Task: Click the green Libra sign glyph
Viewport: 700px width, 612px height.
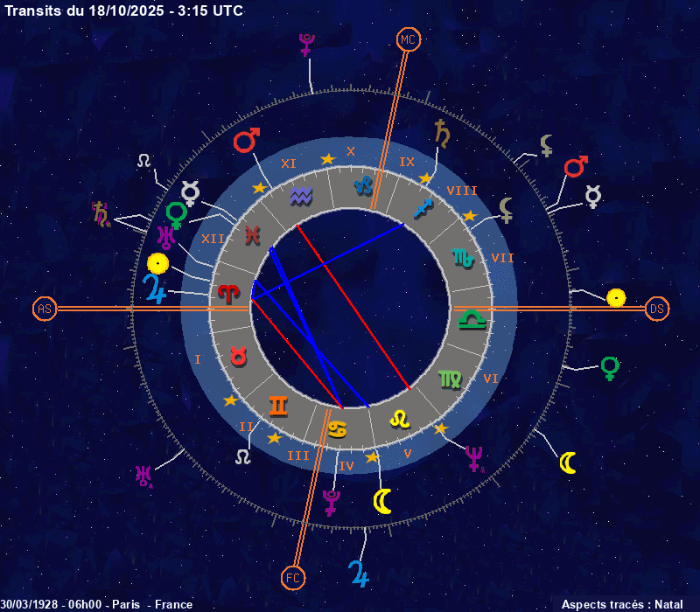Action: point(472,320)
